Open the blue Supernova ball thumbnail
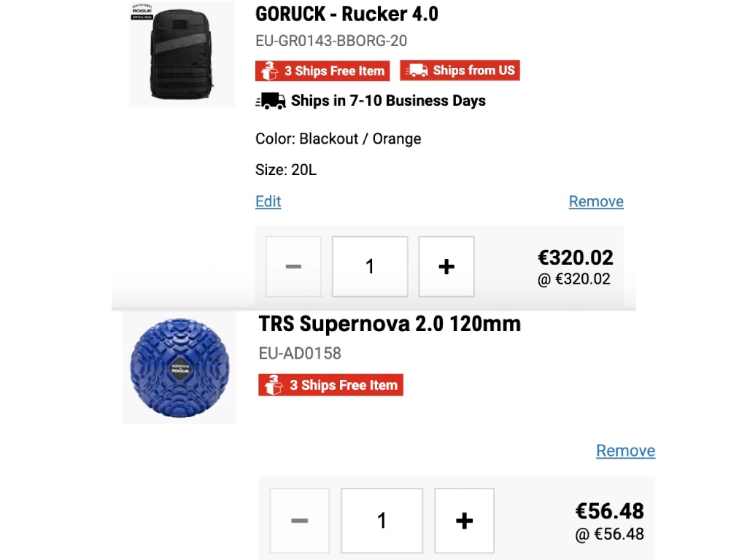The height and width of the screenshot is (560, 747). (179, 368)
